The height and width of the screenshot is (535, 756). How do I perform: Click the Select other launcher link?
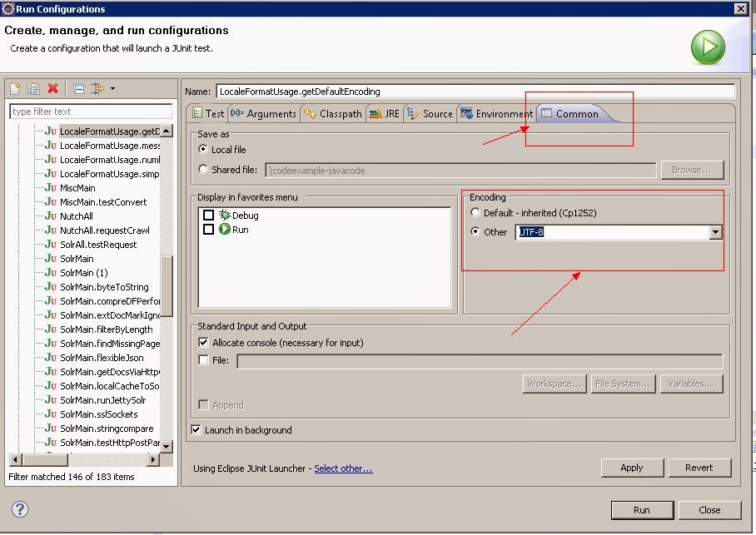343,468
